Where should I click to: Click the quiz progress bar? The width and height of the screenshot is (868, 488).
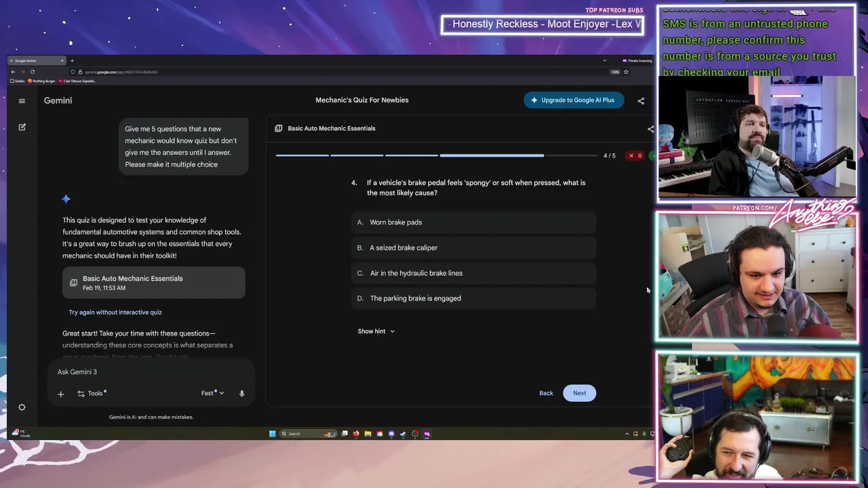pos(436,156)
